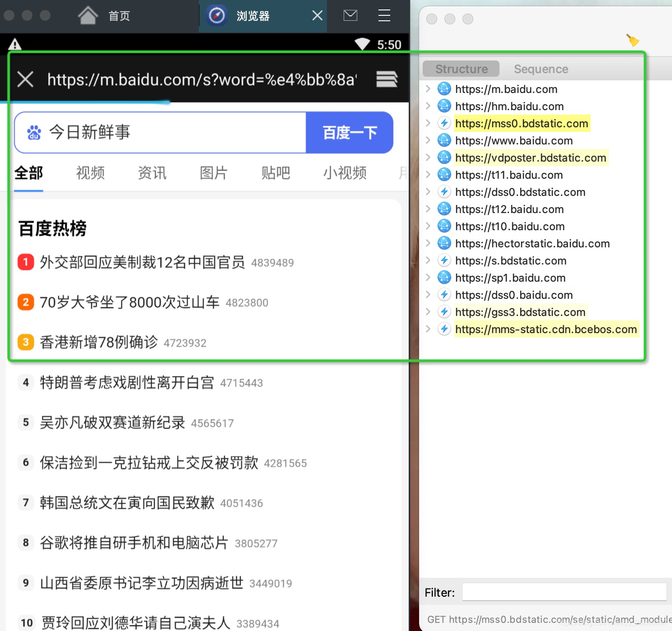
Task: Expand the https://gss3.bdstatic.com node
Action: (x=428, y=312)
